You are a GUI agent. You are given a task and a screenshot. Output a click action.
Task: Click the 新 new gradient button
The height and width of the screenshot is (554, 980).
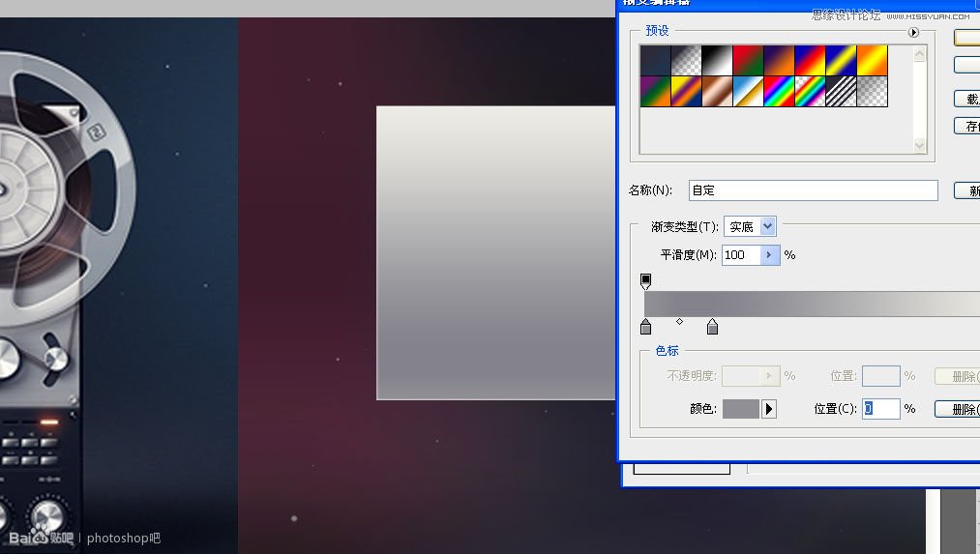pyautogui.click(x=966, y=190)
